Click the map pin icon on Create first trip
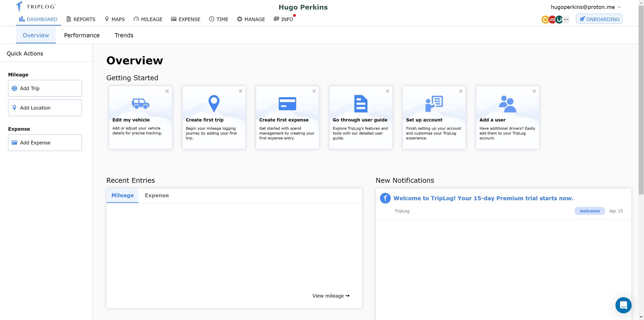The width and height of the screenshot is (644, 320). [x=214, y=104]
